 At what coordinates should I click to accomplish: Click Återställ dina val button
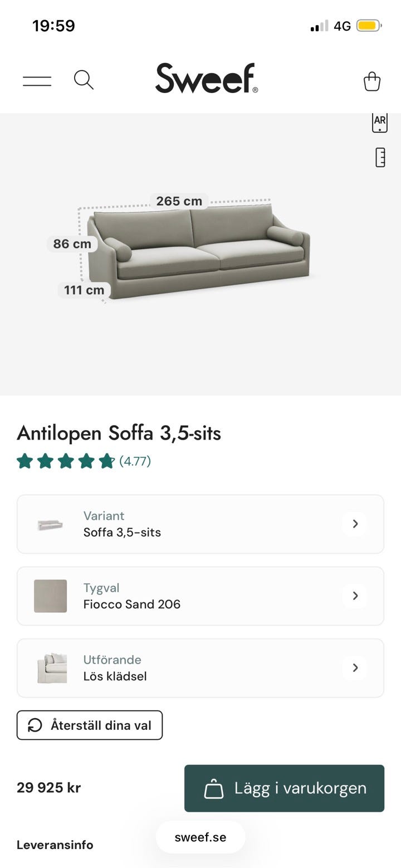90,725
